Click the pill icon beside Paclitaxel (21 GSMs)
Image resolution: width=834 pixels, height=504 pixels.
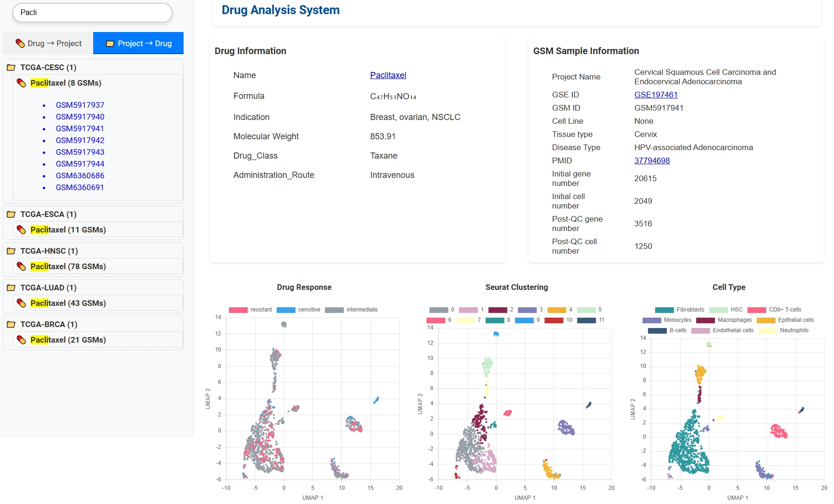(21, 340)
